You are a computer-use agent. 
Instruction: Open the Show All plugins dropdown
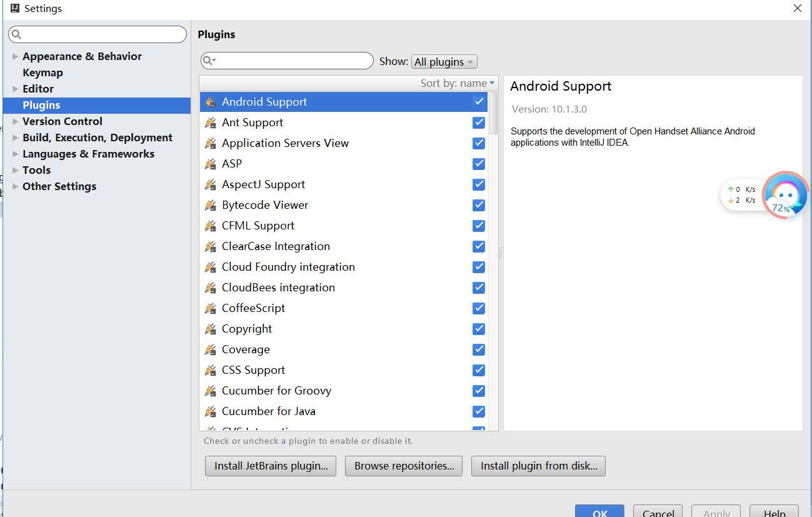[x=444, y=61]
